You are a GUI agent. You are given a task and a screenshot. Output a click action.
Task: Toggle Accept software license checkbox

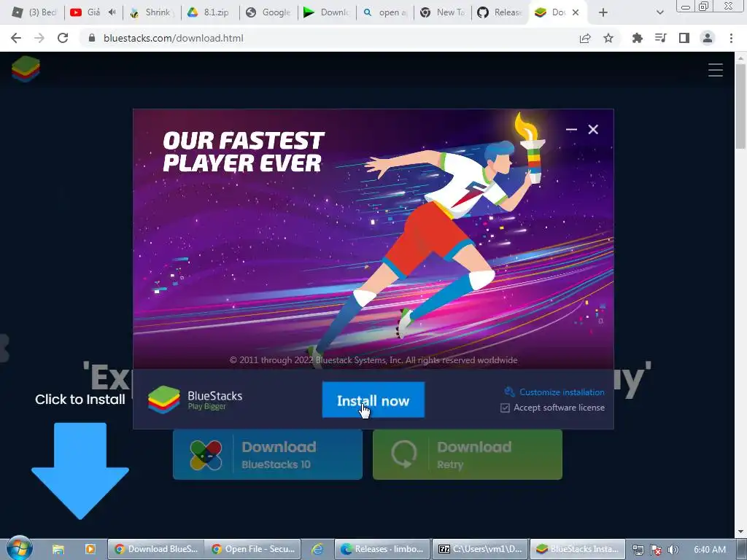click(x=505, y=408)
